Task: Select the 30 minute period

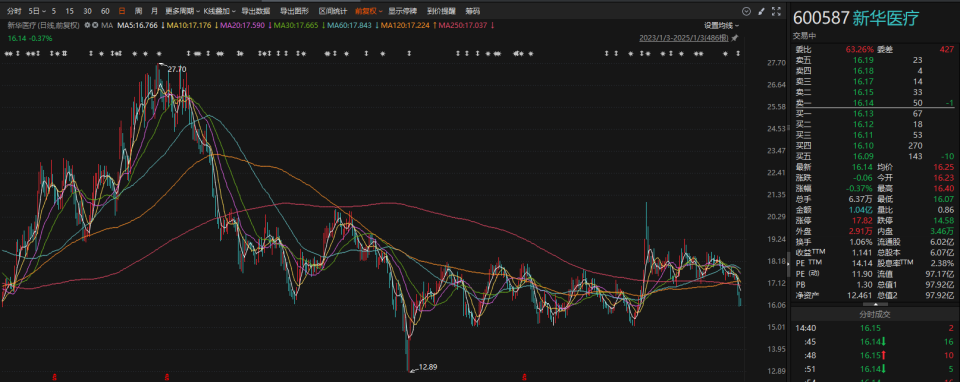Action: (x=88, y=11)
